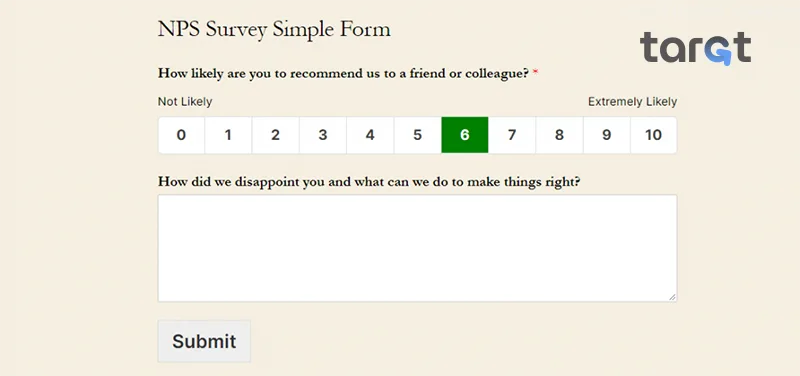Focus the disappointment feedback text area

click(x=417, y=248)
